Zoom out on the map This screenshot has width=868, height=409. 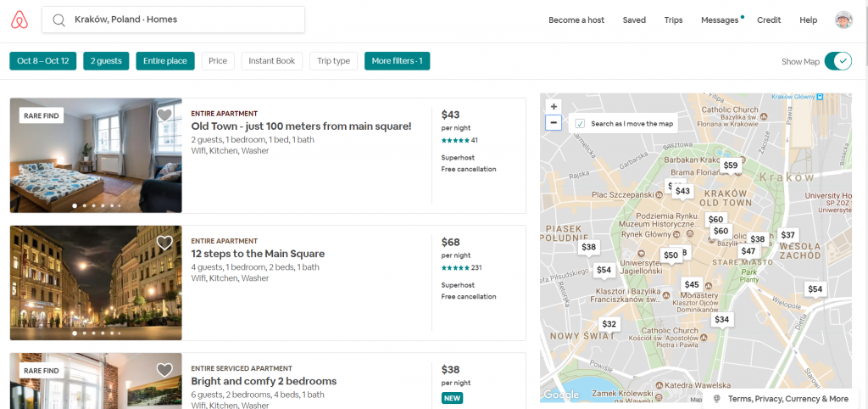pyautogui.click(x=554, y=122)
